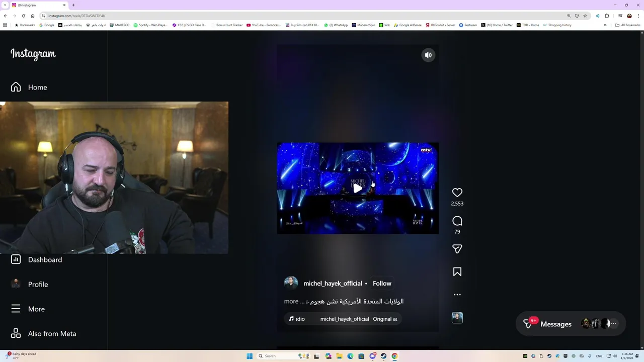644x362 pixels.
Task: Expand Also from Meta
Action: coord(43,333)
